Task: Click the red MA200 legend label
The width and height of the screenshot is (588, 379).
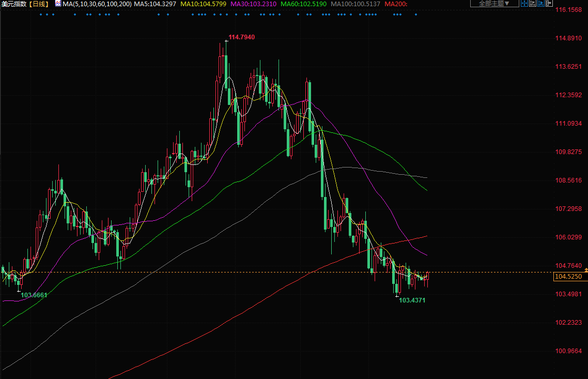Action: (x=396, y=4)
